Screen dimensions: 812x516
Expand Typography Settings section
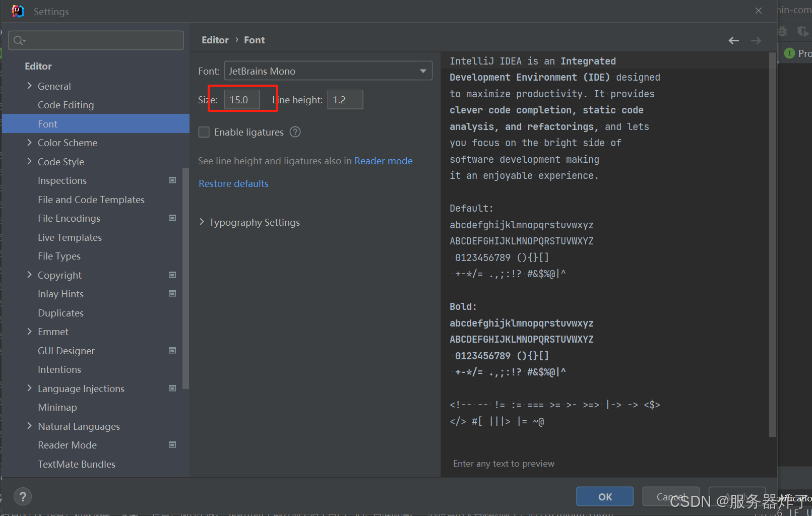click(202, 222)
